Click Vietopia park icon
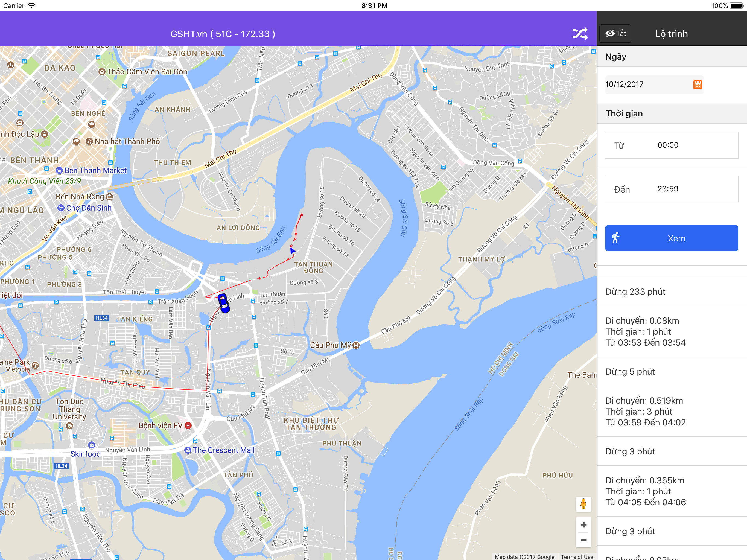The width and height of the screenshot is (747, 560). [x=36, y=365]
